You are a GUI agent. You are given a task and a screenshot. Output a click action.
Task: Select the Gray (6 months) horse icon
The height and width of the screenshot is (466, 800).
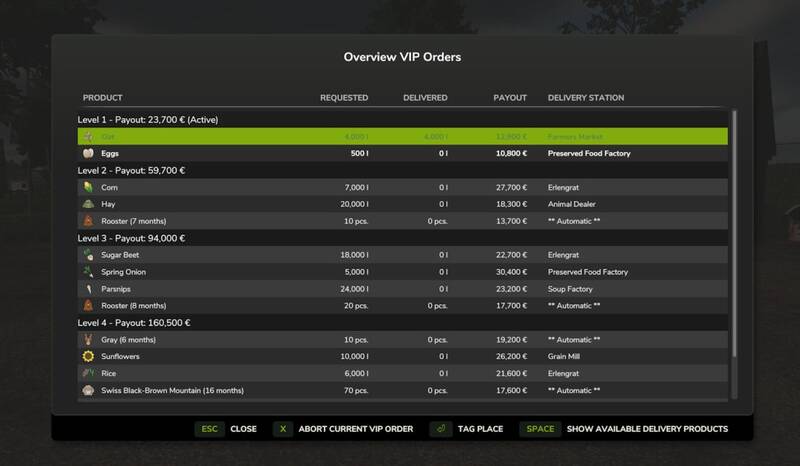pos(88,339)
